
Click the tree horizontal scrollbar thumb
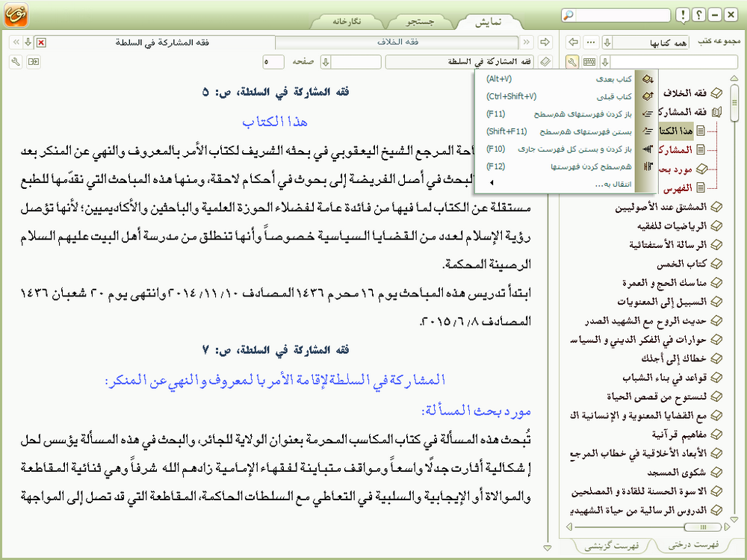coord(703,526)
